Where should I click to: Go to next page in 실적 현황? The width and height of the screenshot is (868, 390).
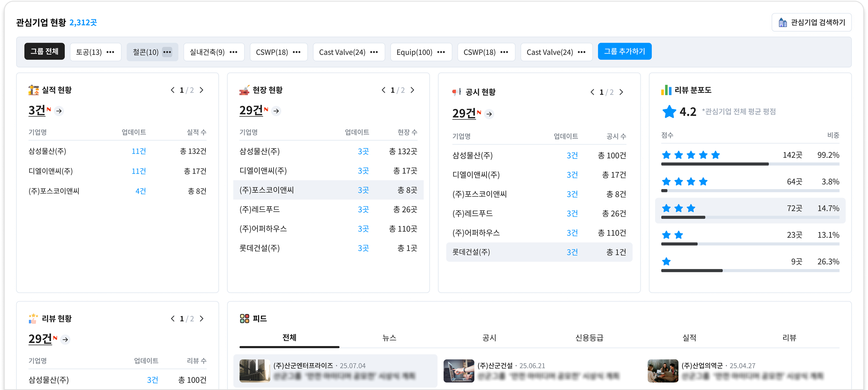click(x=202, y=90)
